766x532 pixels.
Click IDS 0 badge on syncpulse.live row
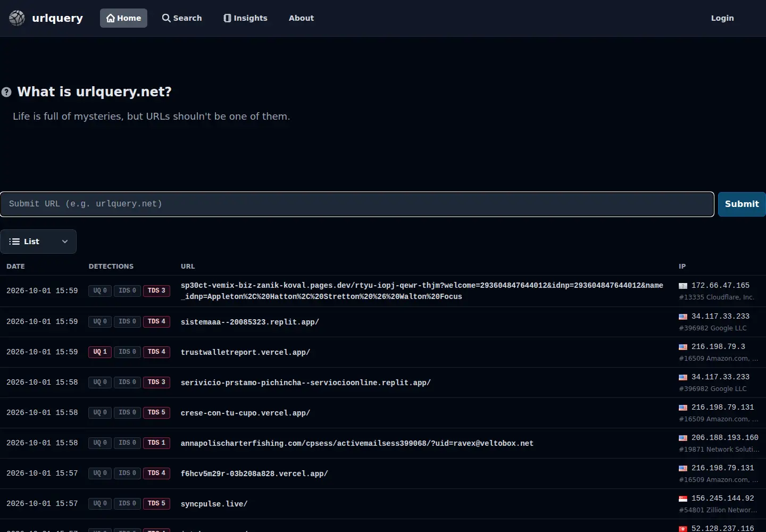coord(127,504)
